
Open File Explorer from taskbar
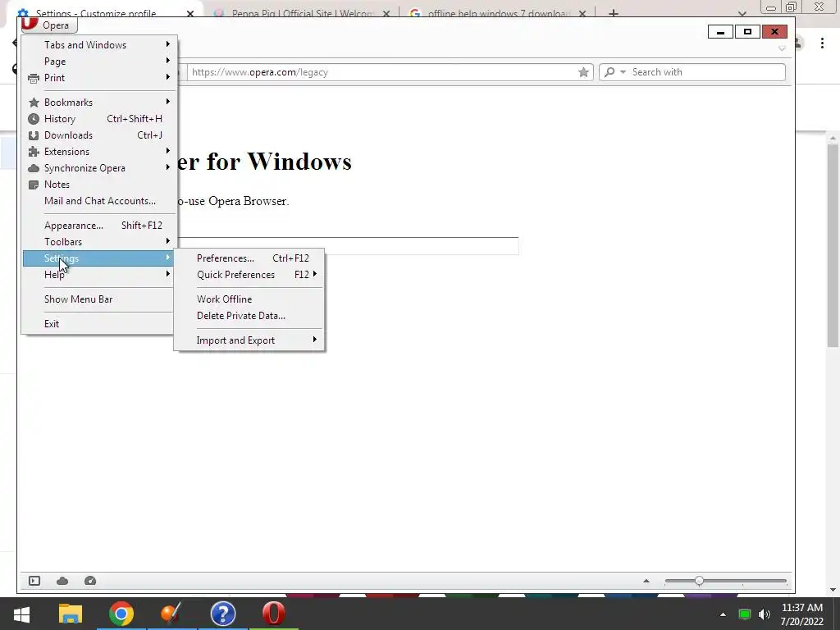(x=71, y=614)
